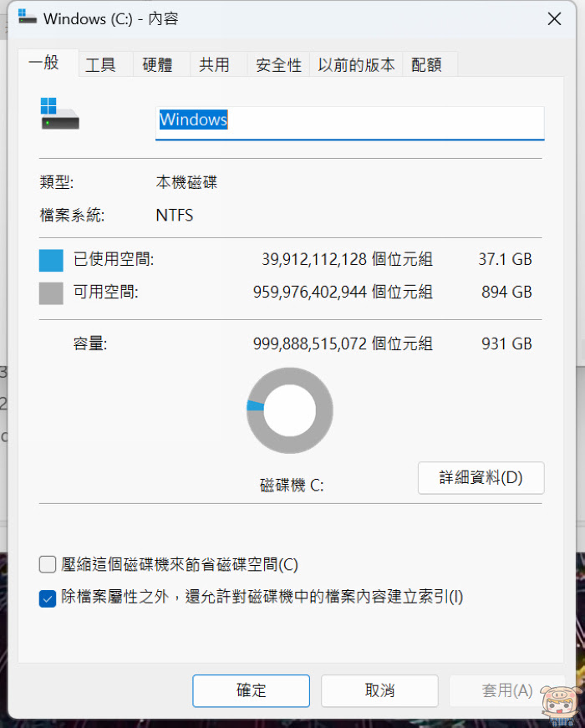Click the disk usage donut chart
The height and width of the screenshot is (728, 585).
coord(290,410)
